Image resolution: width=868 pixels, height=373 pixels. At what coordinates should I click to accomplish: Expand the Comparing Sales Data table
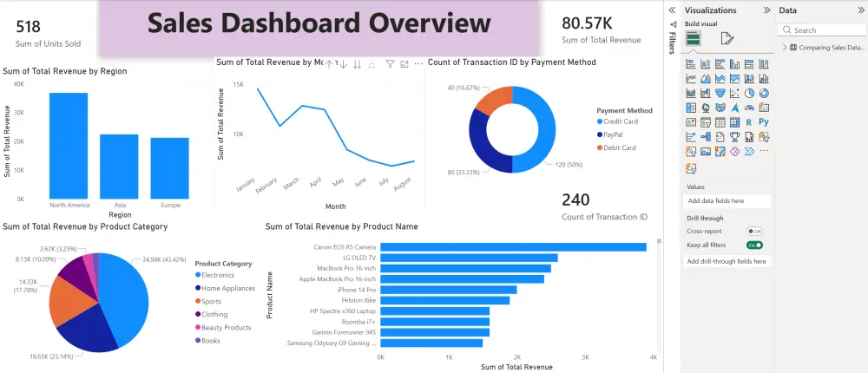pos(785,48)
